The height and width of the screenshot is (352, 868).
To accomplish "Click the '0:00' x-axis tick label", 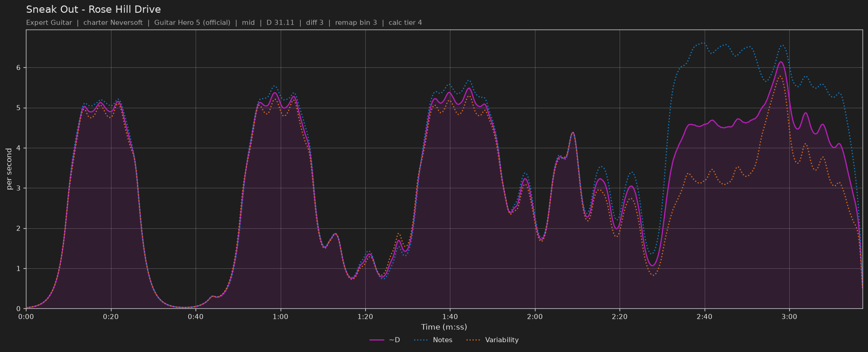I will [26, 317].
